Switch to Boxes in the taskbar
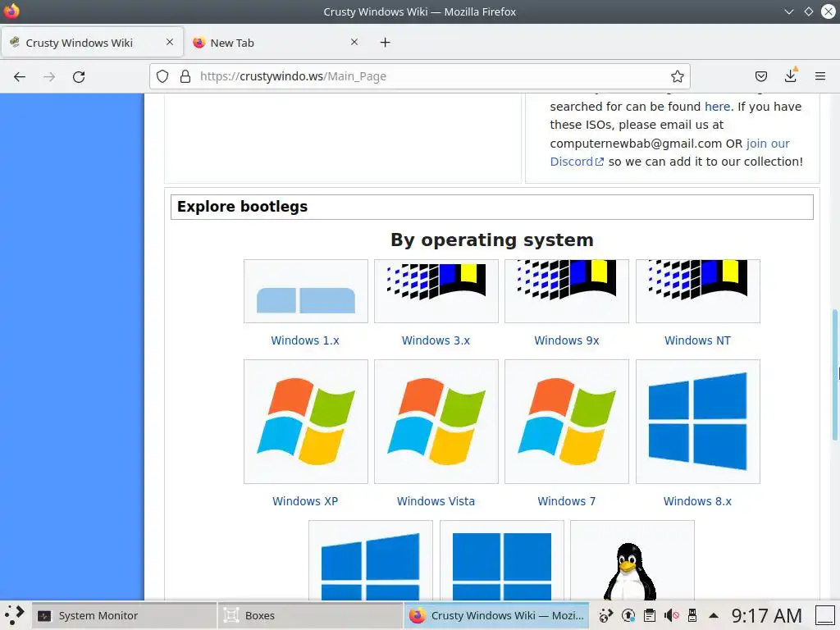This screenshot has height=630, width=840. point(310,615)
